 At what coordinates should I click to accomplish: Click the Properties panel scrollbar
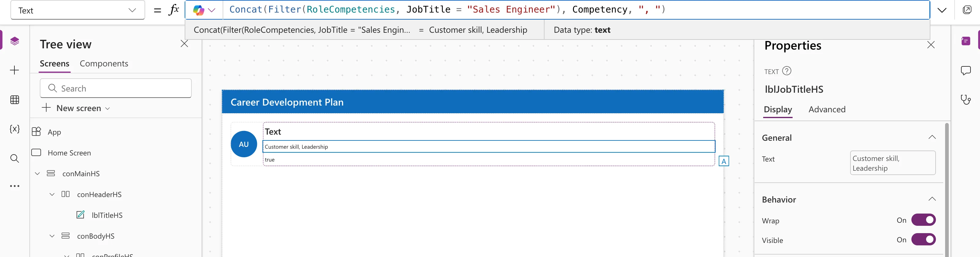[x=947, y=190]
